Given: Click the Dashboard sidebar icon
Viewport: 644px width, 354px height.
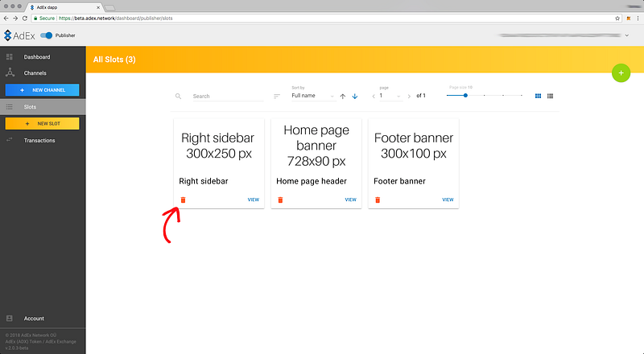Looking at the screenshot, I should (x=10, y=56).
